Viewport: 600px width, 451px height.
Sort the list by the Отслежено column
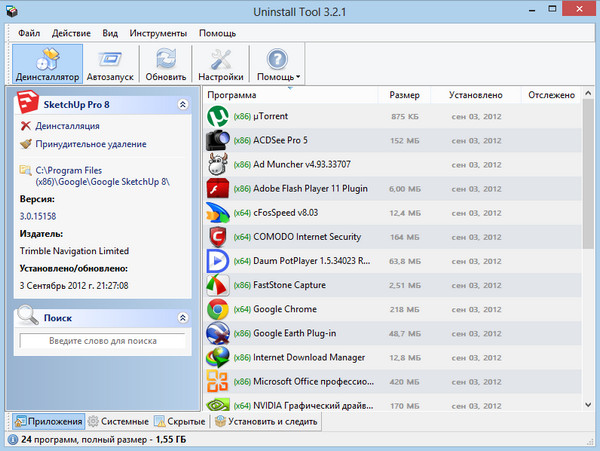[x=551, y=95]
